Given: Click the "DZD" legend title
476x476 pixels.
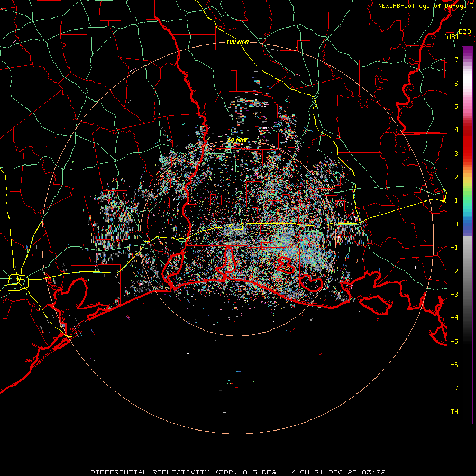Looking at the screenshot, I should pyautogui.click(x=465, y=32).
